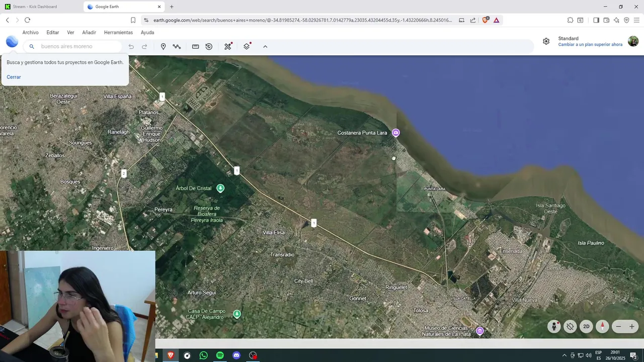
Task: Add a placemark with the pin tool
Action: 163,46
